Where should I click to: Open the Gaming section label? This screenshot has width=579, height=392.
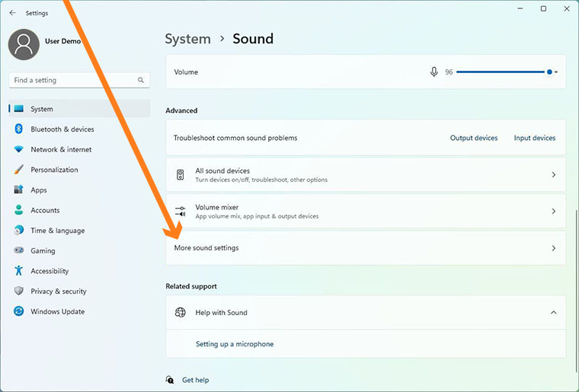click(43, 250)
